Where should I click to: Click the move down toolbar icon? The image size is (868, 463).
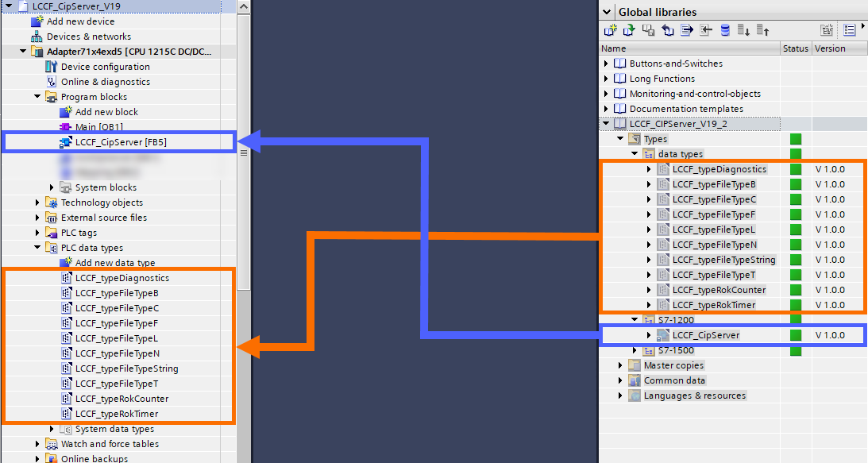click(x=744, y=30)
